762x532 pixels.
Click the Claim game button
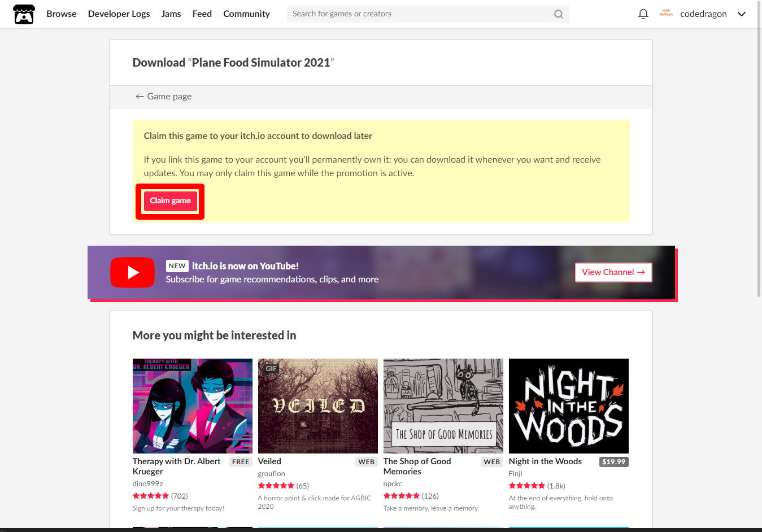[170, 201]
